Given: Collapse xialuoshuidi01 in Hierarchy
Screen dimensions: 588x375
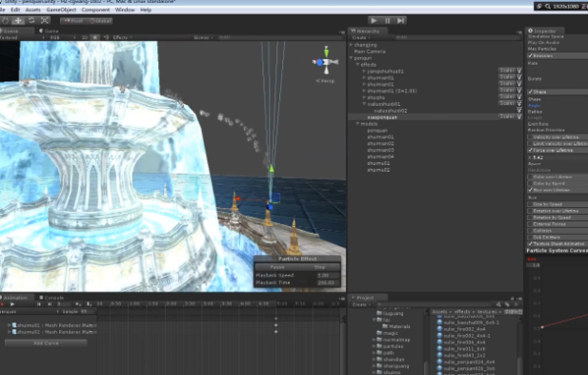Looking at the screenshot, I should click(364, 104).
